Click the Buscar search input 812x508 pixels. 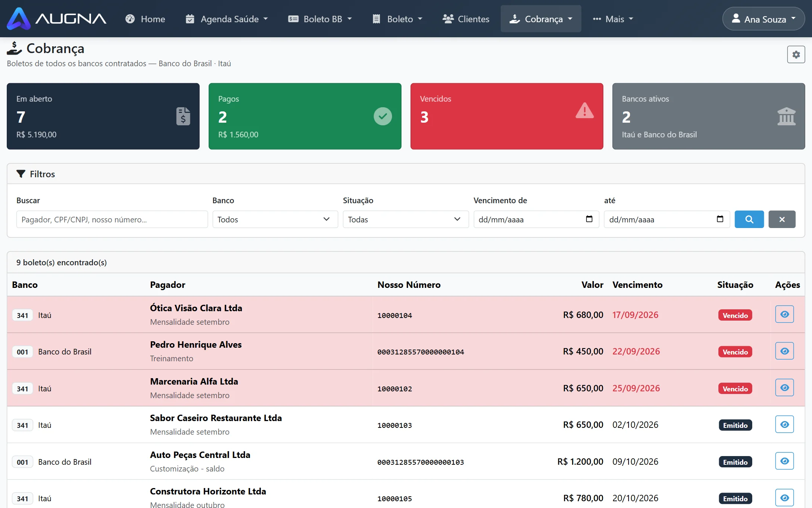tap(112, 219)
